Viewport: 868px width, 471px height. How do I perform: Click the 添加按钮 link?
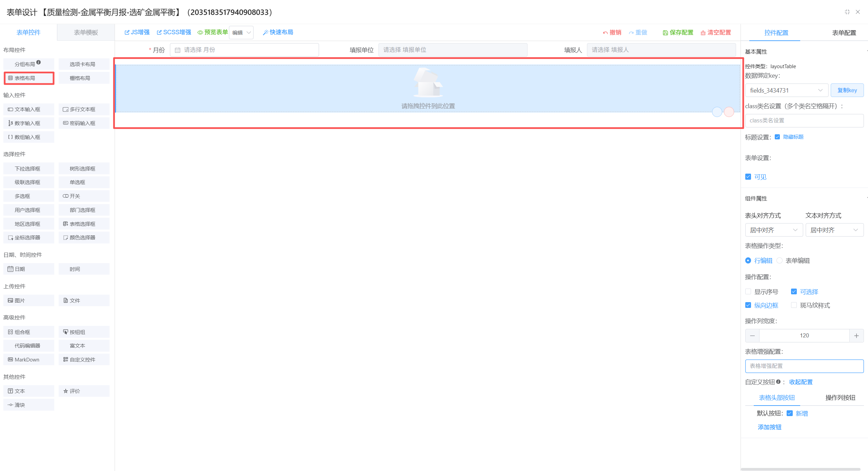[x=769, y=427]
